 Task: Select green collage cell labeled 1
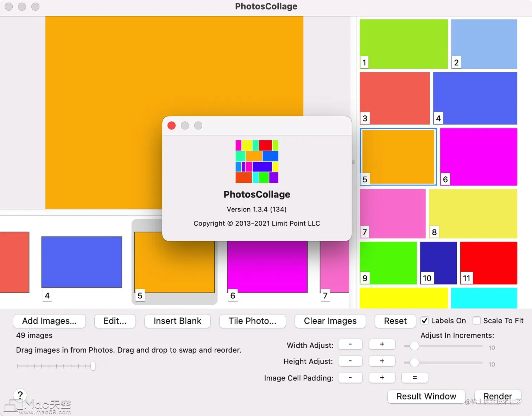[404, 44]
